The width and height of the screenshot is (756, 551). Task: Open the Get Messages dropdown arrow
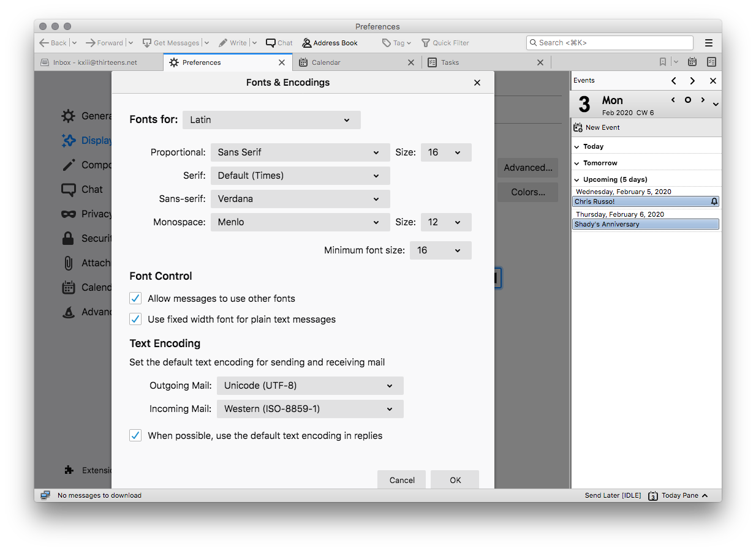coord(206,43)
